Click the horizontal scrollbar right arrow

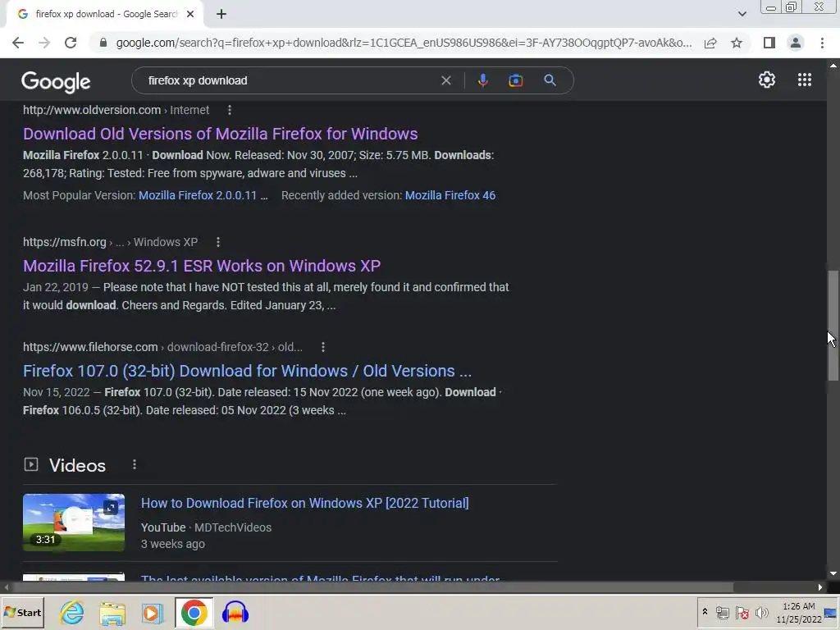click(x=820, y=587)
